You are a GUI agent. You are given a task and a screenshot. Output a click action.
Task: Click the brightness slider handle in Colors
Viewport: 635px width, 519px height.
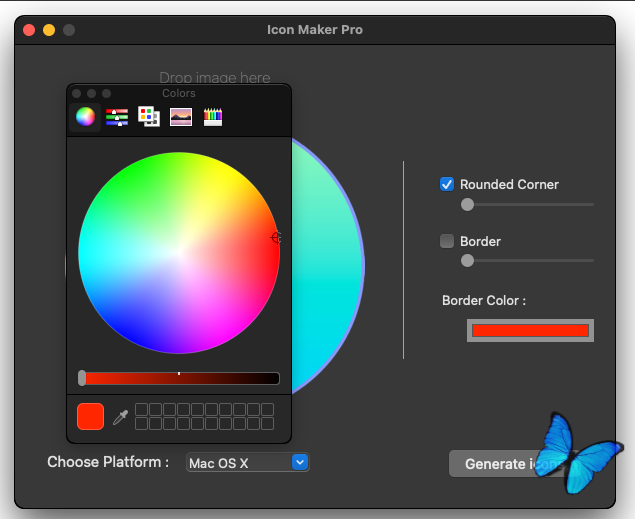82,378
